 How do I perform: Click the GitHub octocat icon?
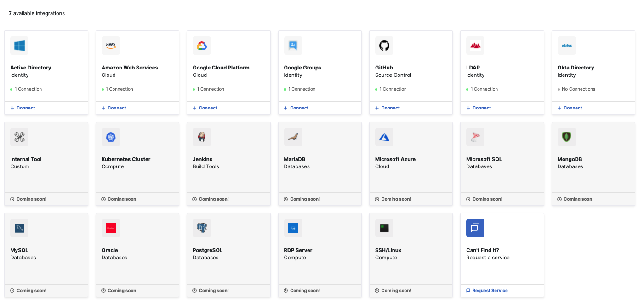[x=384, y=46]
